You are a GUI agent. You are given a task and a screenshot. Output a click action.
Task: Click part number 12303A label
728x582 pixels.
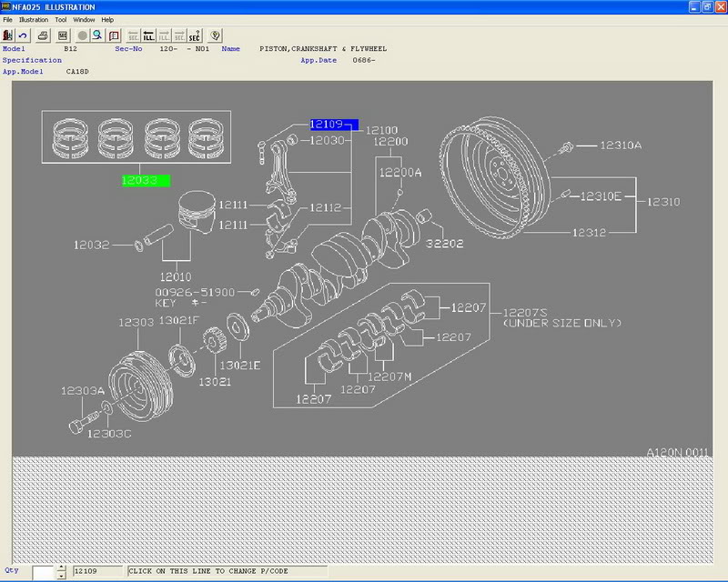[x=83, y=391]
